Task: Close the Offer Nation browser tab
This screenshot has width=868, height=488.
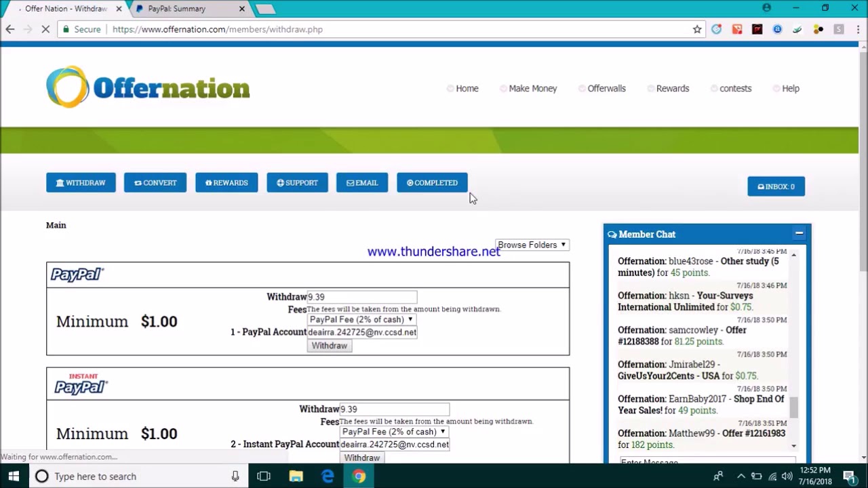Action: [119, 9]
